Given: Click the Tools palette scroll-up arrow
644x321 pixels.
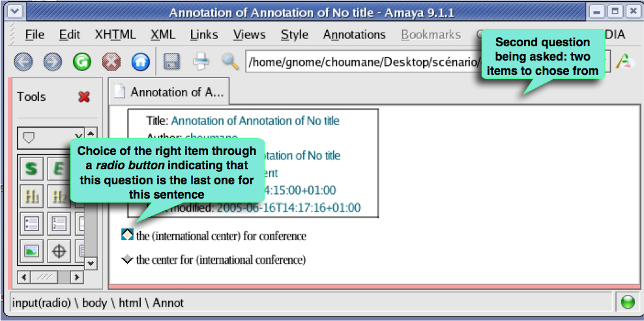Looking at the screenshot, I should 91,134.
